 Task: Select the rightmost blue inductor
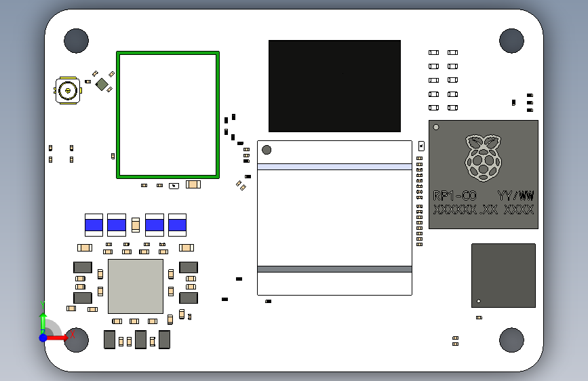pos(178,225)
